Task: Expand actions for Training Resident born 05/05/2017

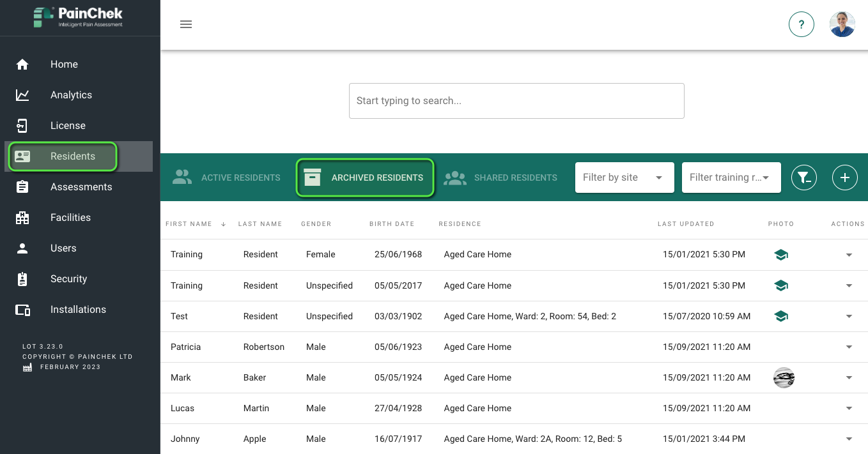Action: pos(849,285)
